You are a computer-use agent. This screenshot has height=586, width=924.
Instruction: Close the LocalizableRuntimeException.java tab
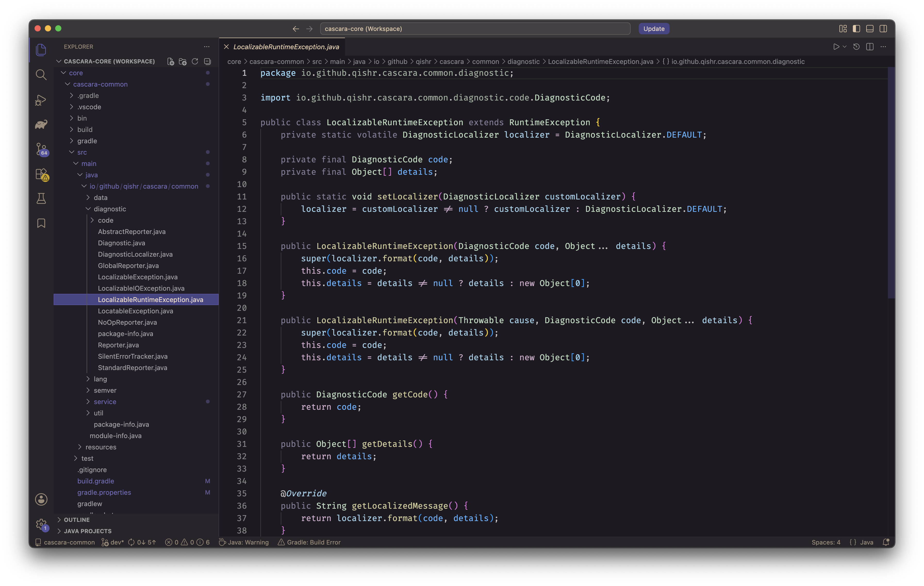[226, 47]
